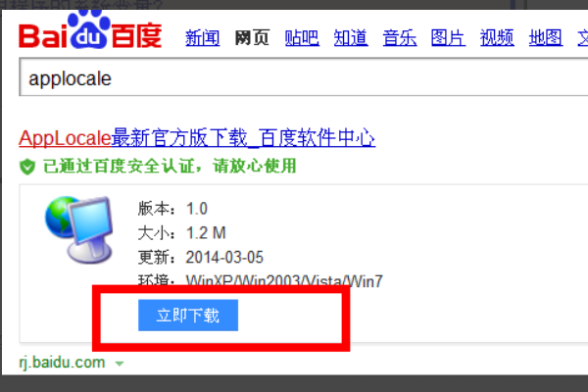Click the Baidu logo
The image size is (588, 392).
pos(90,30)
